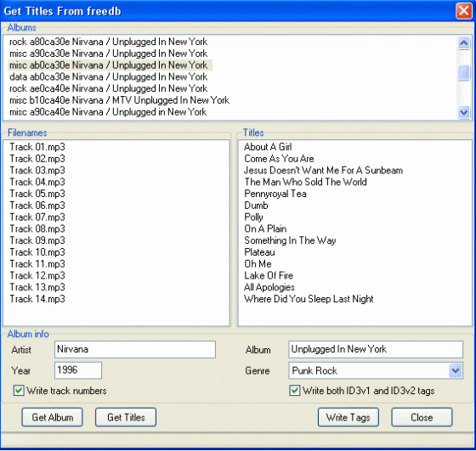Select the title Pennyroyal Tea
The height and width of the screenshot is (451, 476).
275,194
